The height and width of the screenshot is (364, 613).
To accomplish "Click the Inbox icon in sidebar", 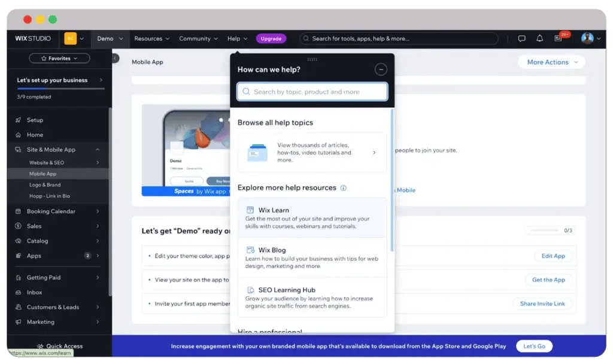I will coord(19,293).
